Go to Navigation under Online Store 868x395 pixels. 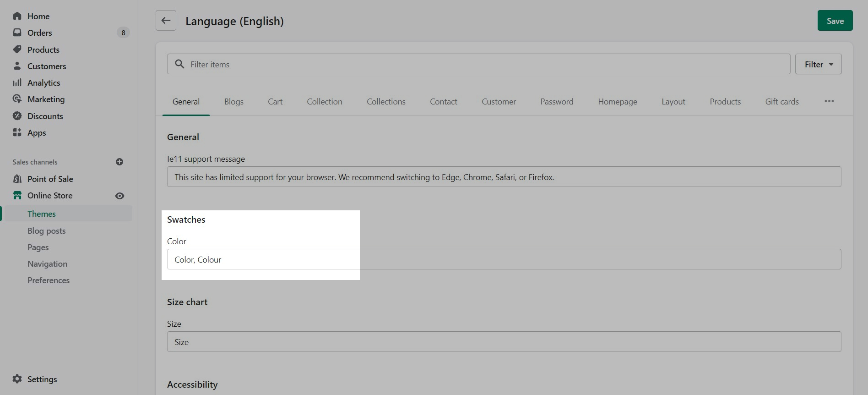click(47, 263)
